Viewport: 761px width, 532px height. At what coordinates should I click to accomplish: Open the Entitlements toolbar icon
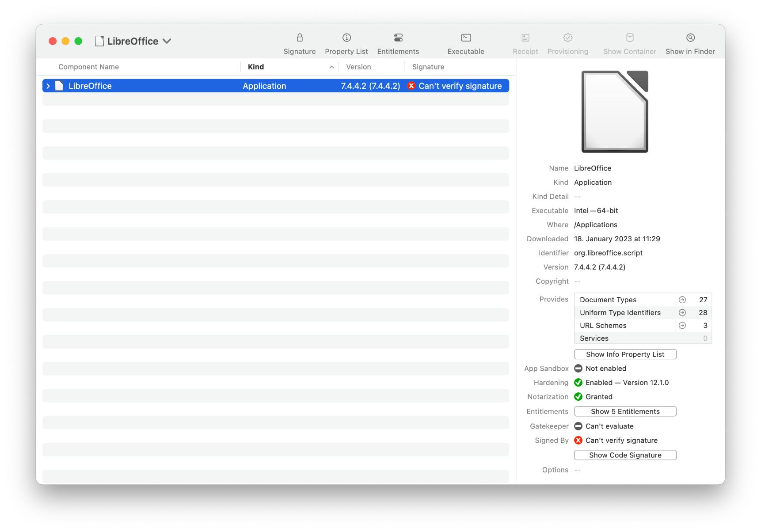398,38
